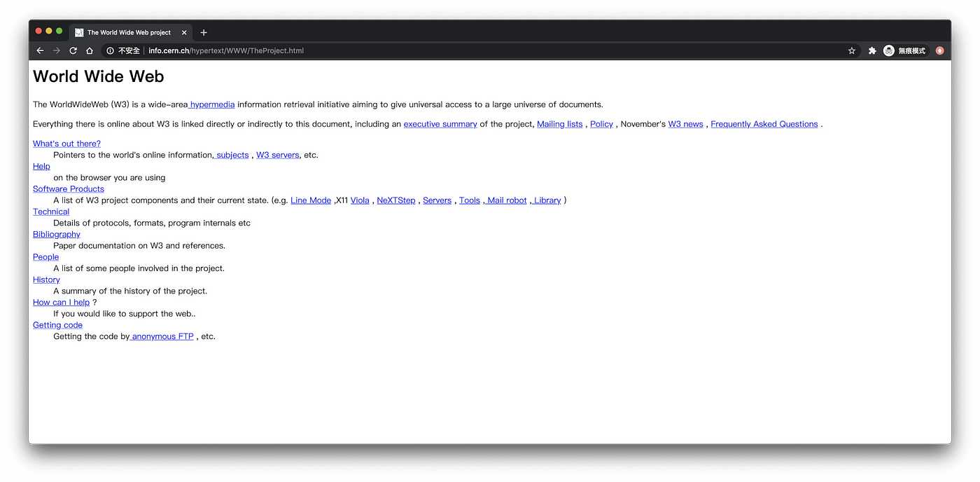This screenshot has width=980, height=482.
Task: Open the Viola link
Action: point(360,200)
